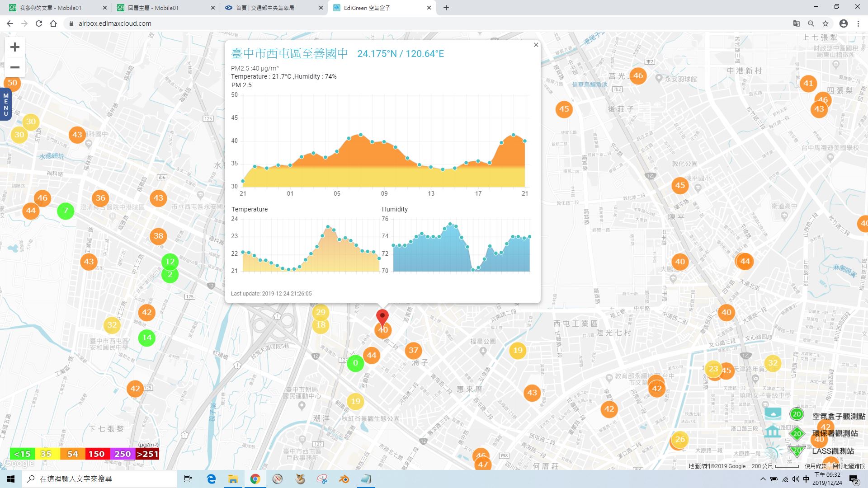Click the 150 red legend swatch
Screen dimensions: 868x488
[x=96, y=454]
